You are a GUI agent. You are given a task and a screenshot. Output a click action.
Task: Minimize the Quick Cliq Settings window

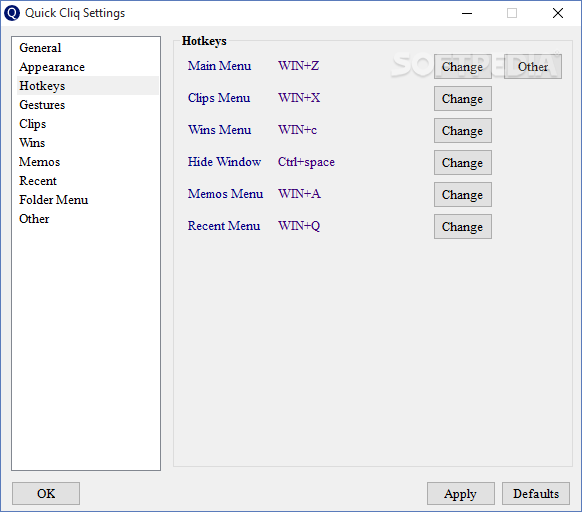click(467, 13)
